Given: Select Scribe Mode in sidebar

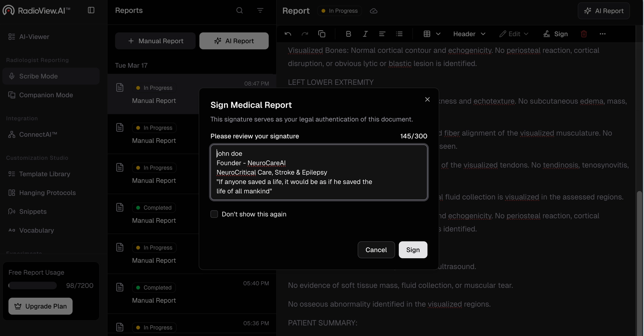Looking at the screenshot, I should [x=51, y=76].
